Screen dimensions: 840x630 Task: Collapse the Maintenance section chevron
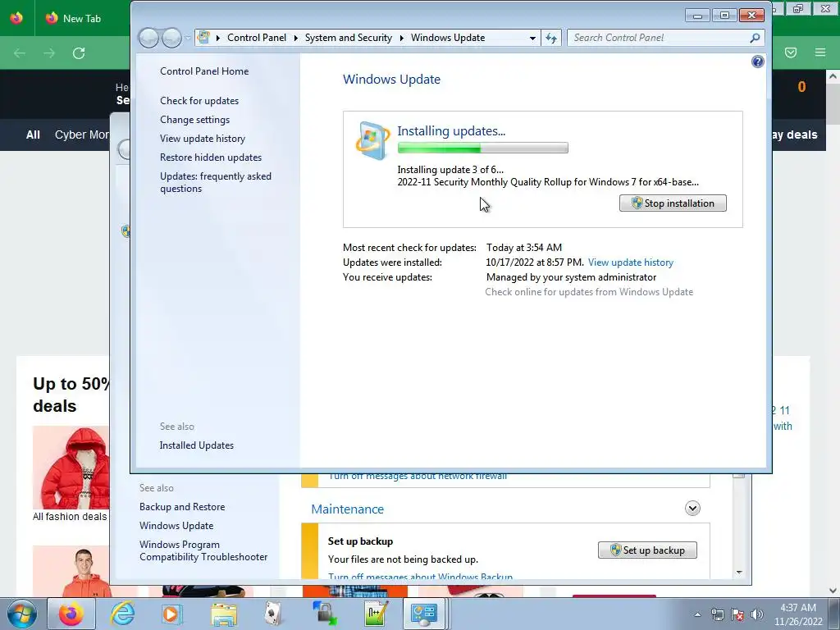[692, 509]
